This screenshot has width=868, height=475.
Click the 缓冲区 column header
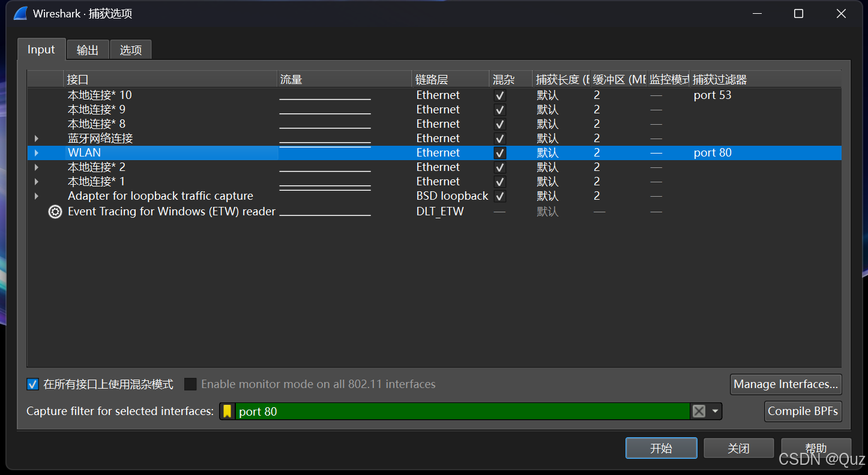[x=618, y=79]
